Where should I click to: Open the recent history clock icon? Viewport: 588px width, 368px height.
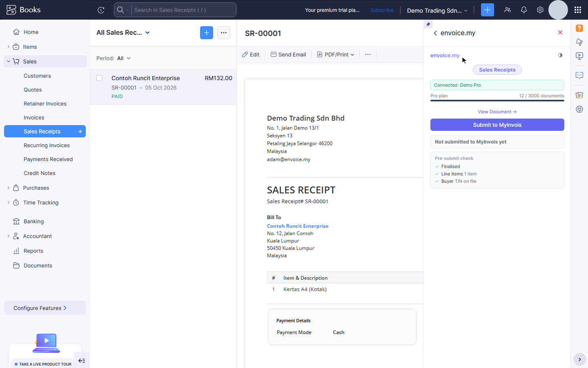click(x=101, y=10)
